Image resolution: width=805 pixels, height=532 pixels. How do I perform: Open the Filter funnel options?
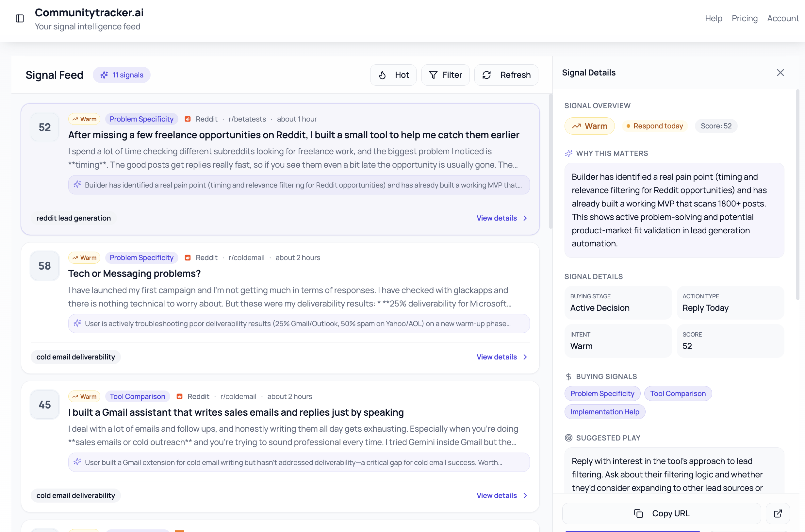coord(445,75)
